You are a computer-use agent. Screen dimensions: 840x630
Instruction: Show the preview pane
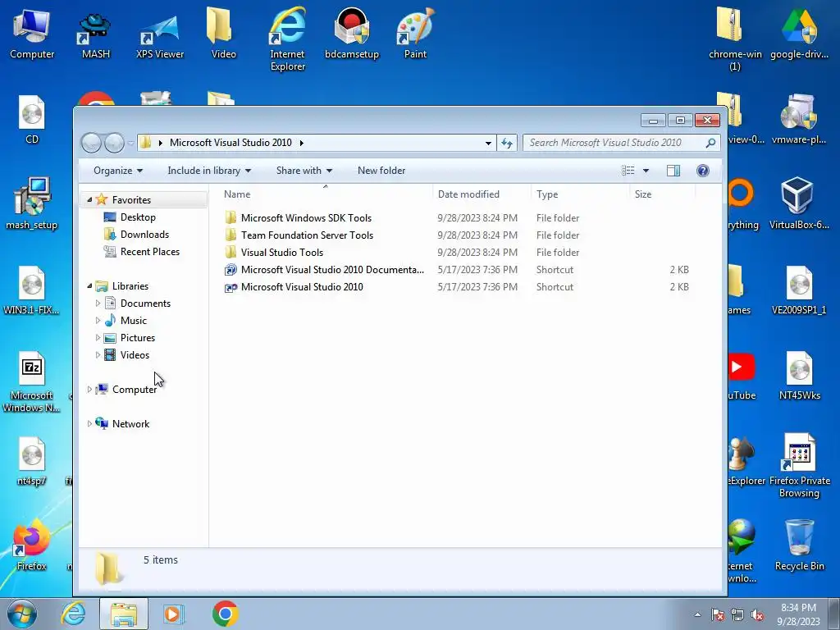click(673, 171)
